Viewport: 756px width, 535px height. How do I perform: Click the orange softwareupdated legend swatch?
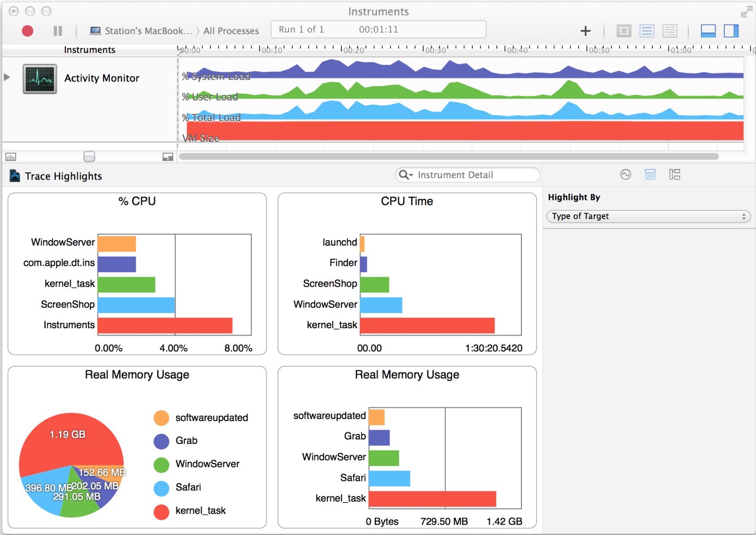161,418
